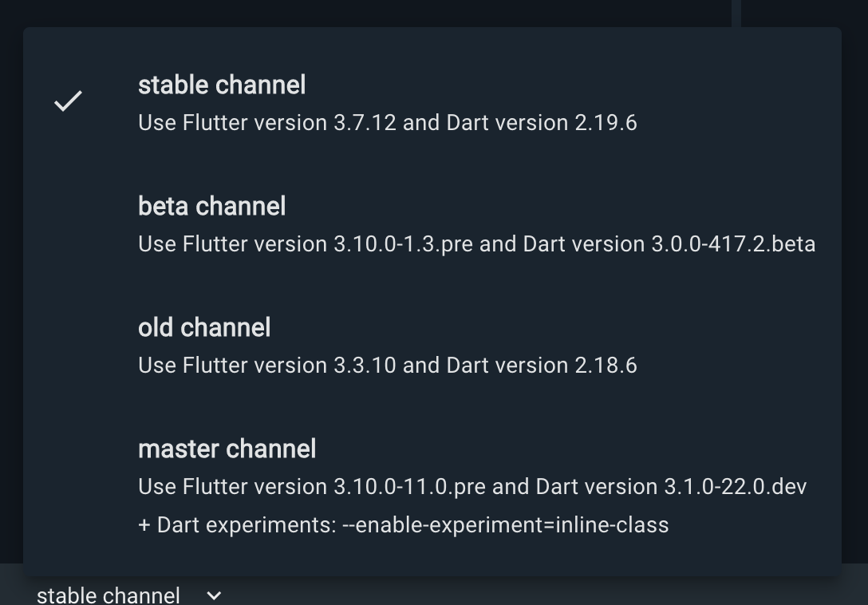Expand the channel selector menu

tap(128, 595)
